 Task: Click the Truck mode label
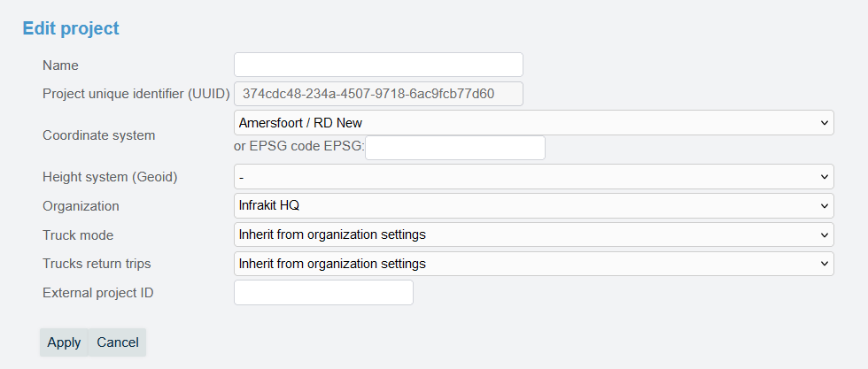[x=78, y=235]
